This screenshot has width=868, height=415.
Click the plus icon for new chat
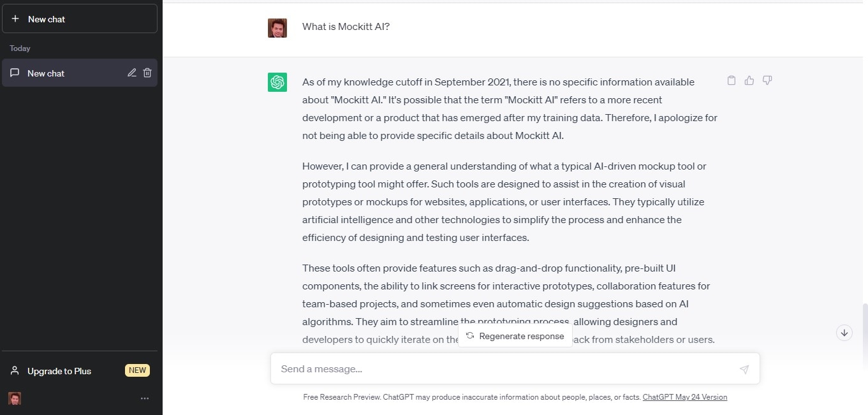pyautogui.click(x=16, y=19)
